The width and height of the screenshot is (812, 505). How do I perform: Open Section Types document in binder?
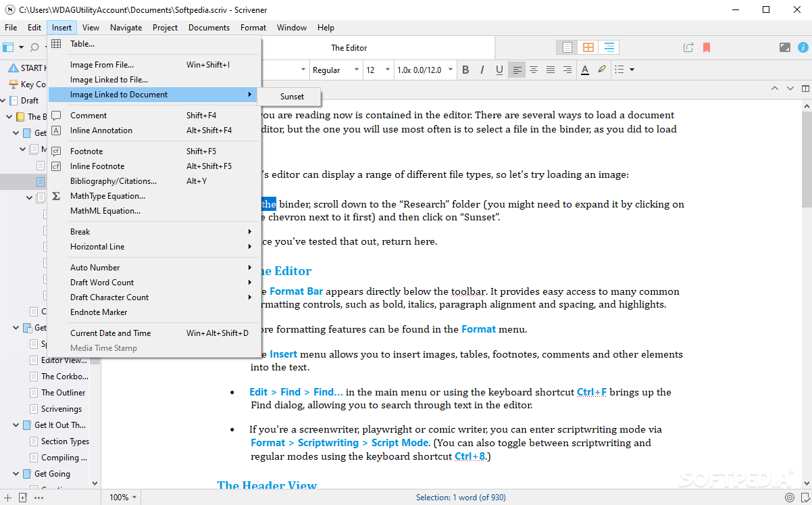(x=65, y=441)
